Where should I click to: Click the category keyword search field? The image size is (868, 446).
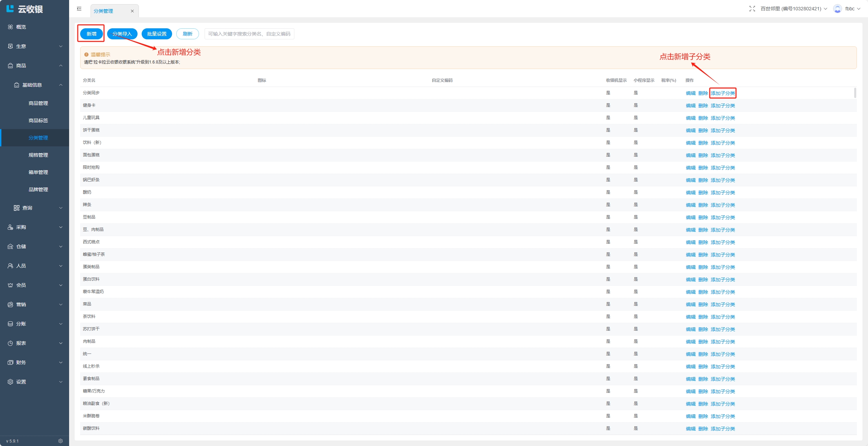point(249,34)
